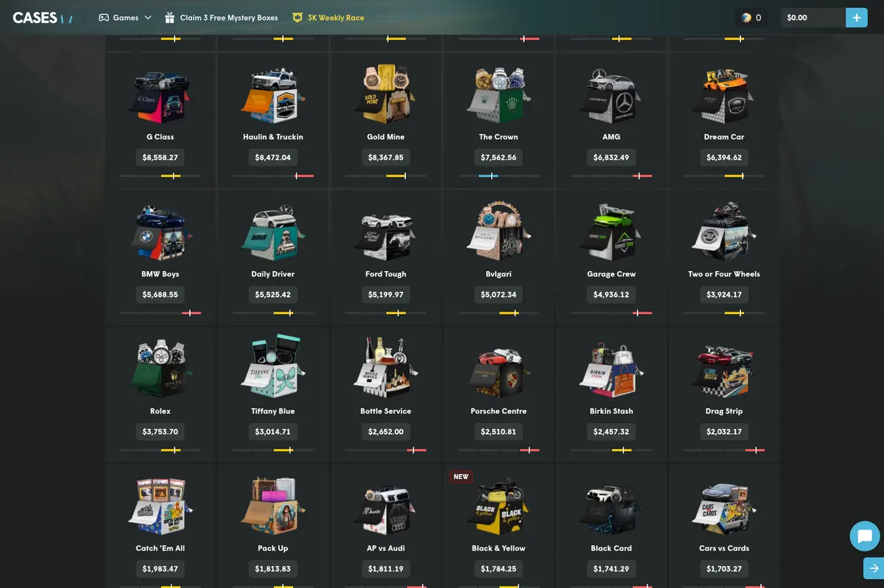The width and height of the screenshot is (884, 588).
Task: Click the $2,652.00 Bottle Service price
Action: 386,431
